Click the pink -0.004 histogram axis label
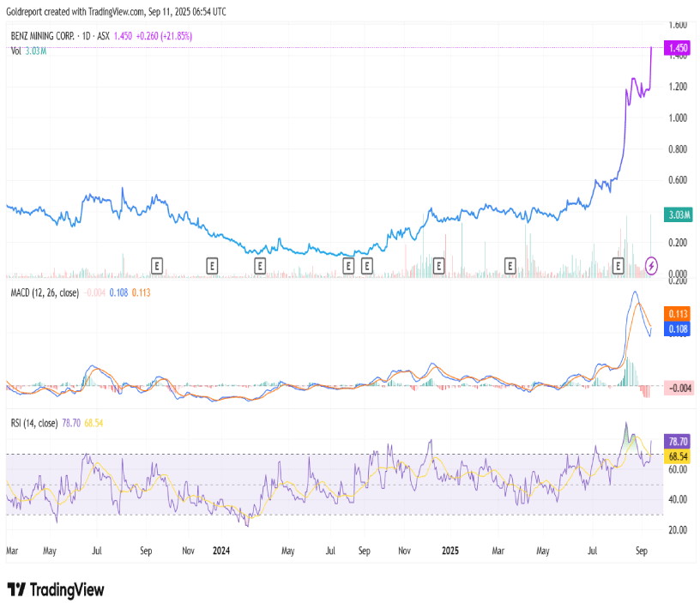700x603 pixels. (677, 388)
